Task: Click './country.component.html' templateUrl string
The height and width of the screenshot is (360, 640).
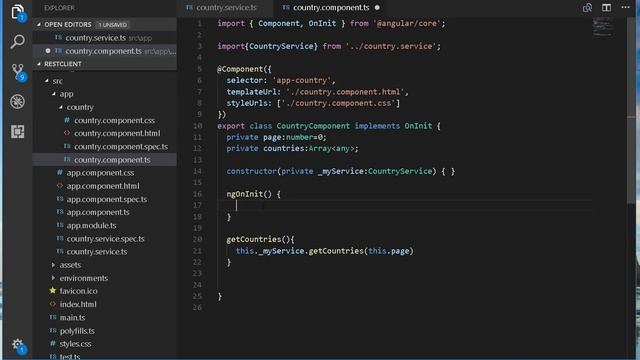Action: (345, 92)
